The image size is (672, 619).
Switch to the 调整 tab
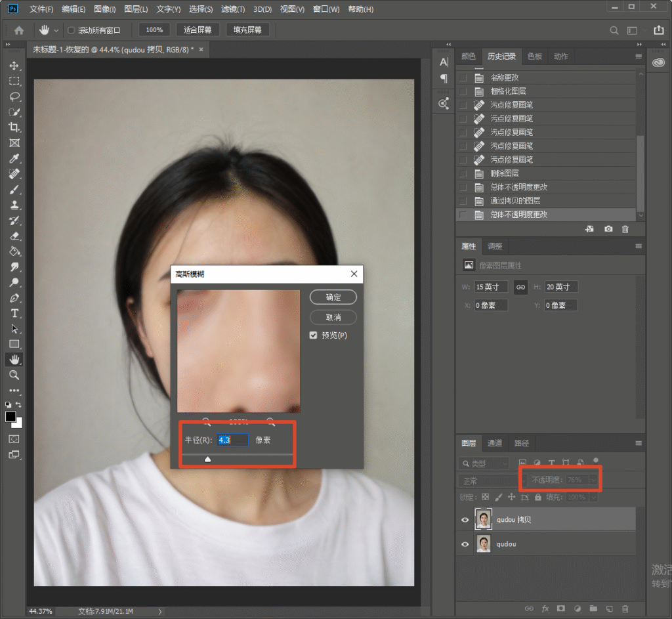point(495,246)
